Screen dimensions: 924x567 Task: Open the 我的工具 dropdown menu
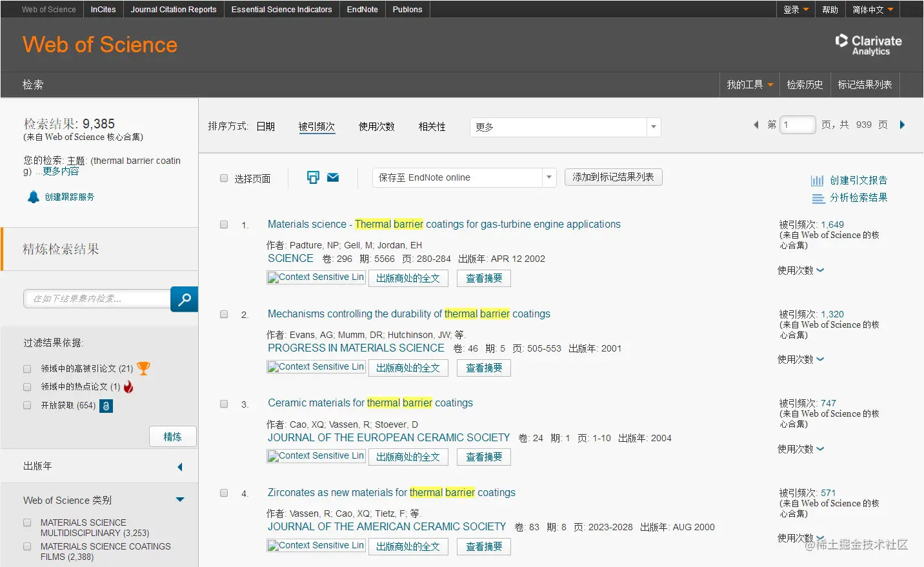click(750, 85)
